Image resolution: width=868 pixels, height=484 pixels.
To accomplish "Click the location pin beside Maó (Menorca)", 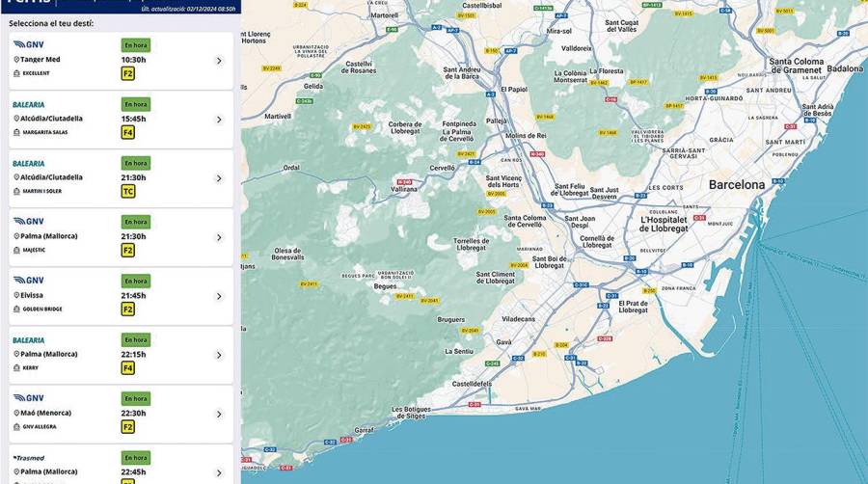I will (16, 414).
